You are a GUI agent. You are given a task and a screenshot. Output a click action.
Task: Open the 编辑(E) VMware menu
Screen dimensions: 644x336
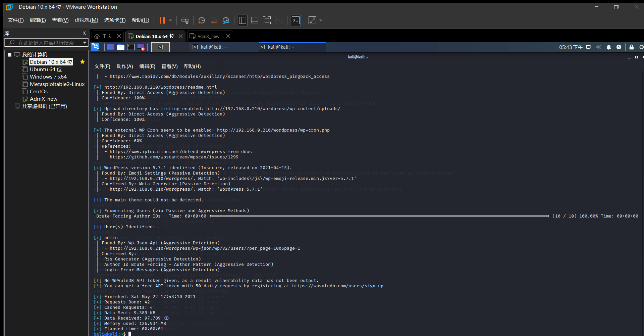[x=38, y=20]
